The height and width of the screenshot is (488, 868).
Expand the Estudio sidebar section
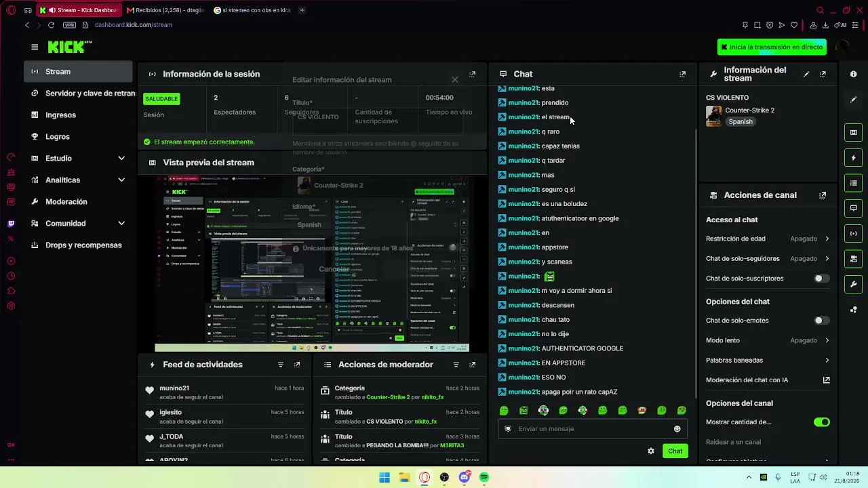coord(78,158)
